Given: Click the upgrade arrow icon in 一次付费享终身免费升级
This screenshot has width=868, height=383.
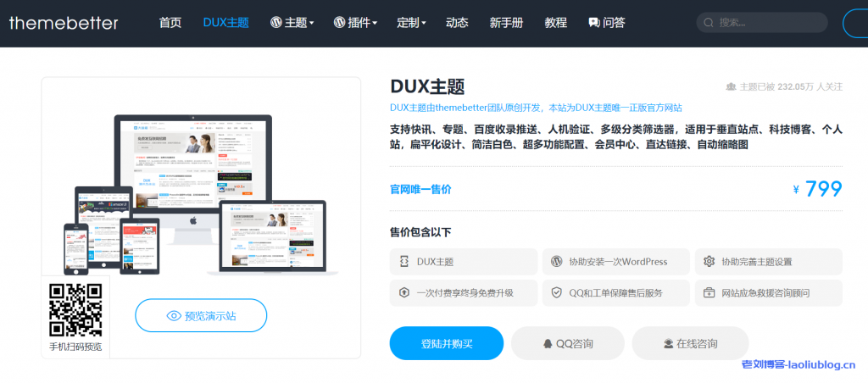Looking at the screenshot, I should (x=404, y=293).
